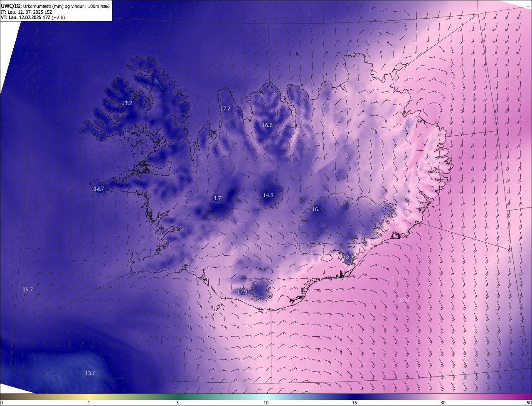
Task: Click the 12.7 value on the western peninsula
Action: [x=99, y=188]
